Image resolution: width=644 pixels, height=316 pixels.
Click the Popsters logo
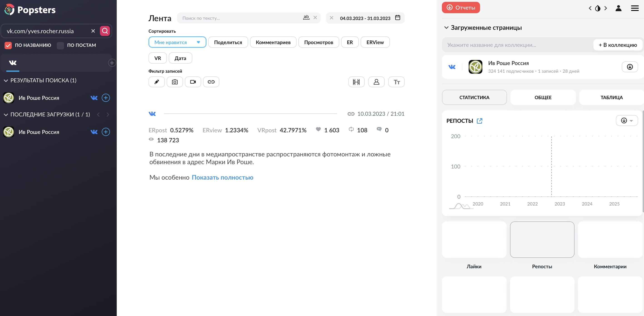coord(30,10)
